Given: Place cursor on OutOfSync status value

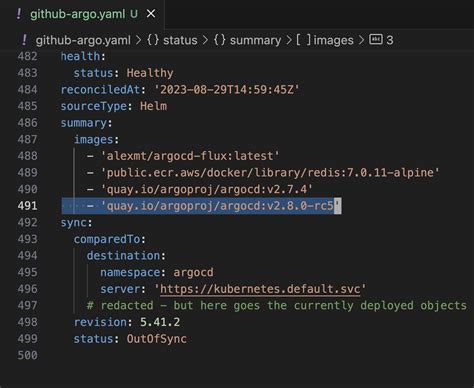Looking at the screenshot, I should 156,339.
